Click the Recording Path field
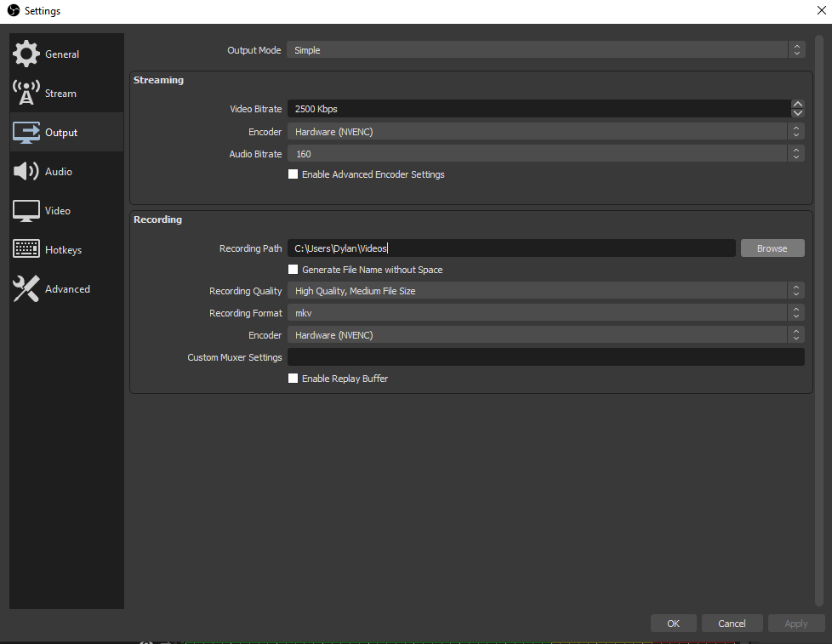Viewport: 832px width, 644px height. click(x=511, y=248)
